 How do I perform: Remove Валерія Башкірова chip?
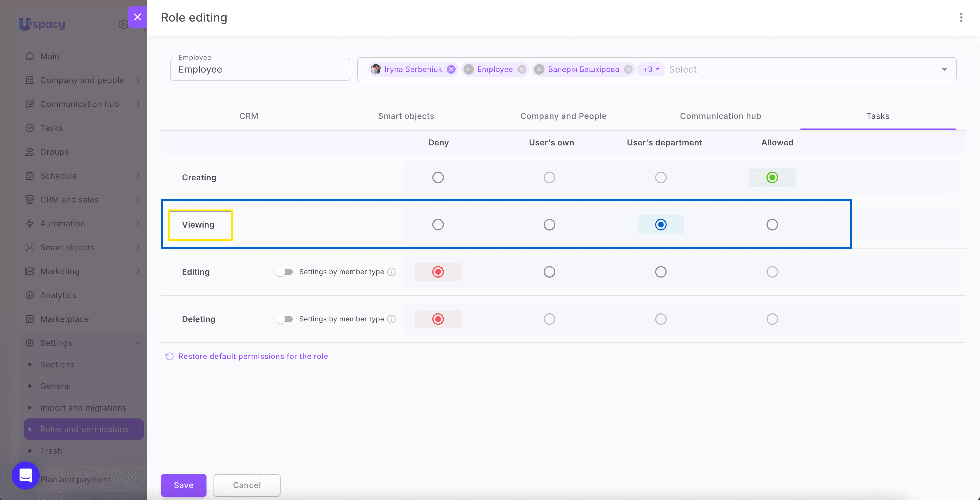point(629,70)
